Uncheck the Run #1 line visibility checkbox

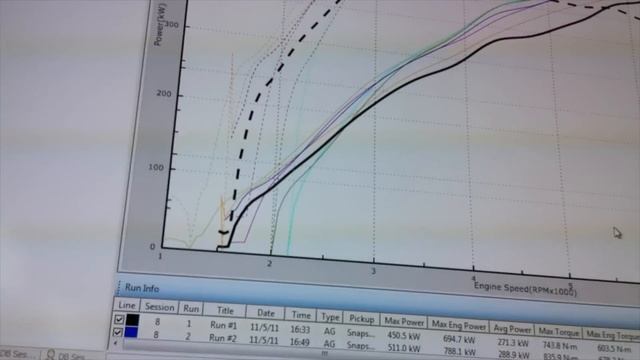tap(119, 319)
